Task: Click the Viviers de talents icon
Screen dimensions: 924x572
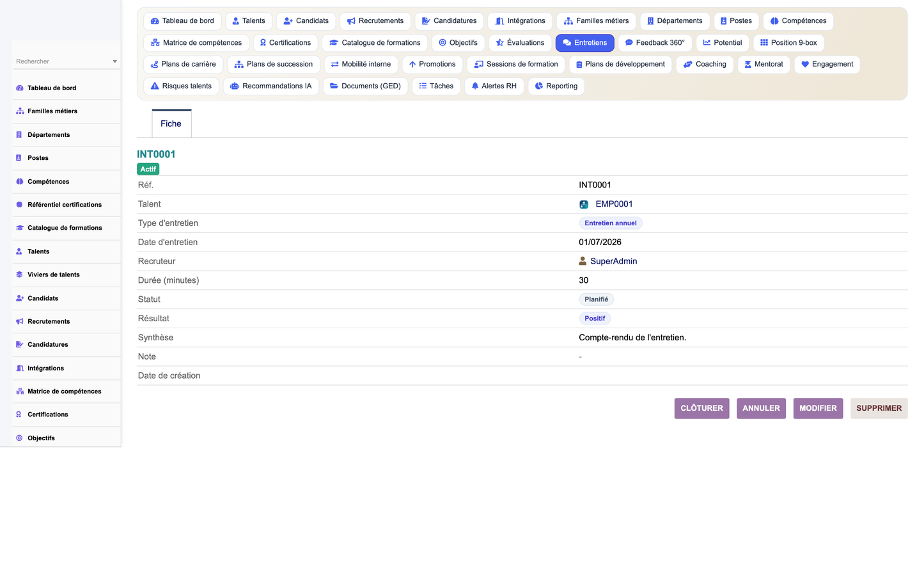Action: point(19,275)
